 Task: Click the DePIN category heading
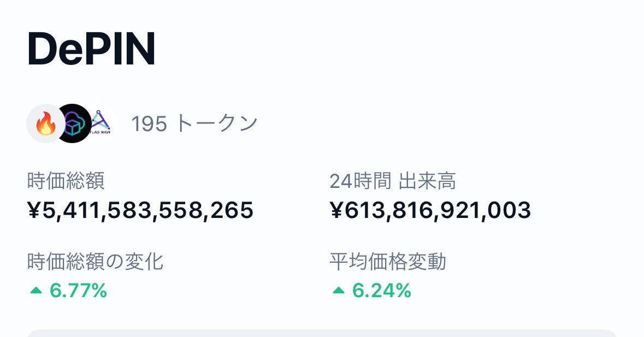tap(92, 49)
